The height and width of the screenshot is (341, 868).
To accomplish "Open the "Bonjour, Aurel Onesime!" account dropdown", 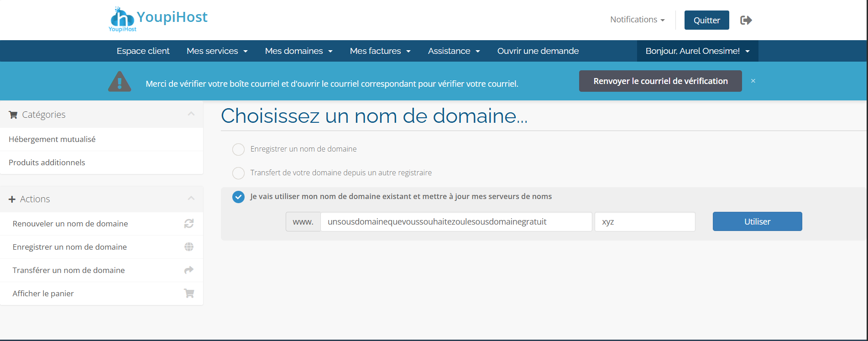I will pyautogui.click(x=697, y=51).
